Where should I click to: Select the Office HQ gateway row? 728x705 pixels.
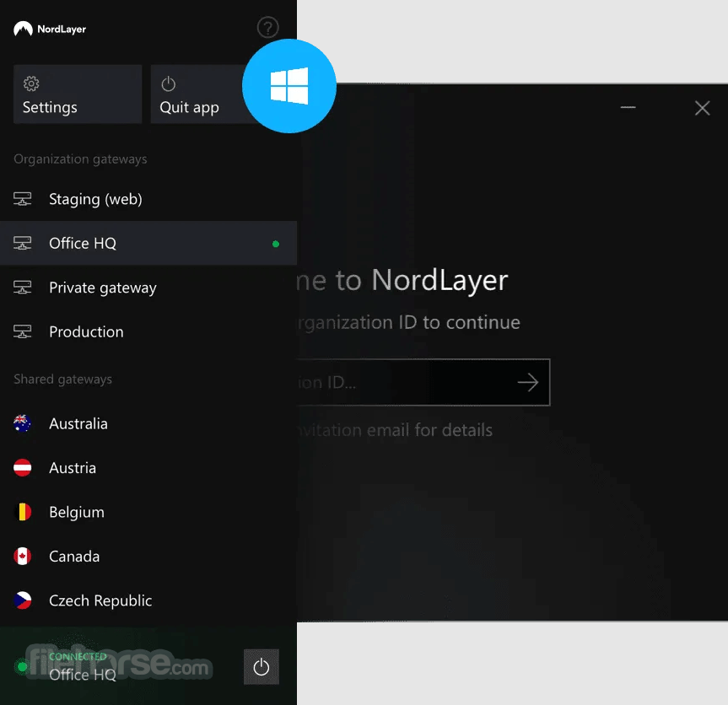[148, 243]
